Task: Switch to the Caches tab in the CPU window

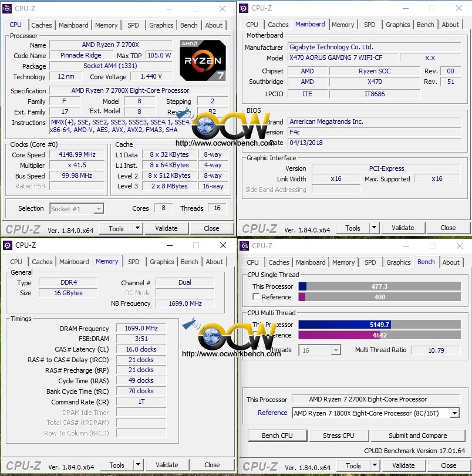Action: tap(42, 25)
